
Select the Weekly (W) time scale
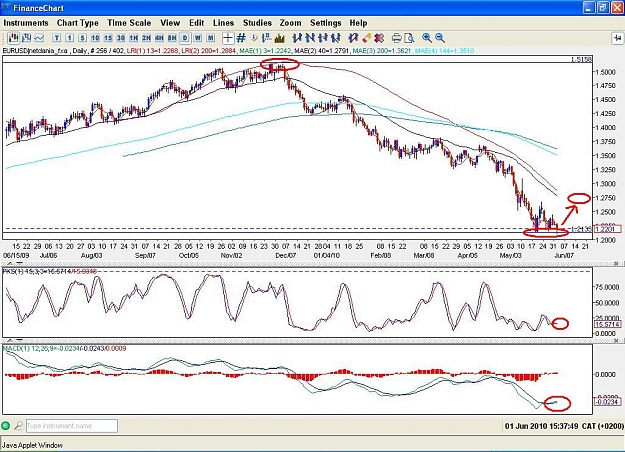[x=198, y=38]
